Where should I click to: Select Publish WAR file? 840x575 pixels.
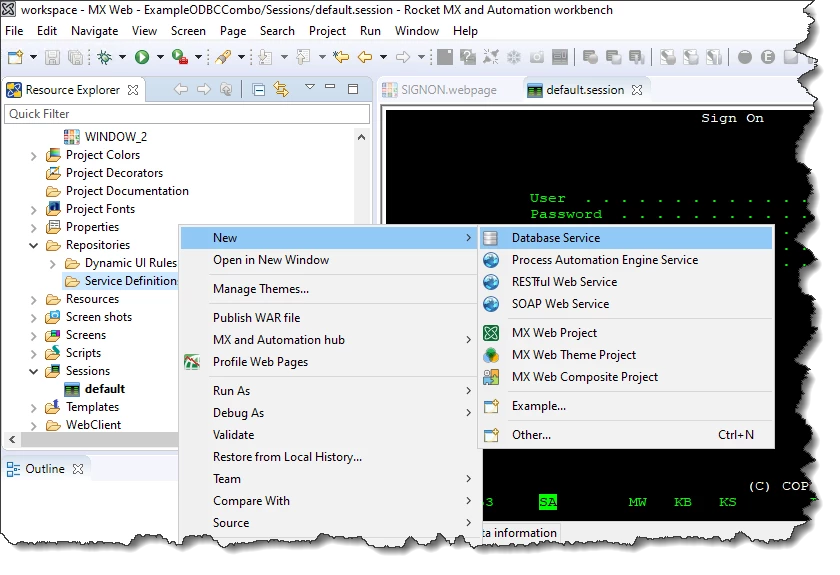pos(328,318)
